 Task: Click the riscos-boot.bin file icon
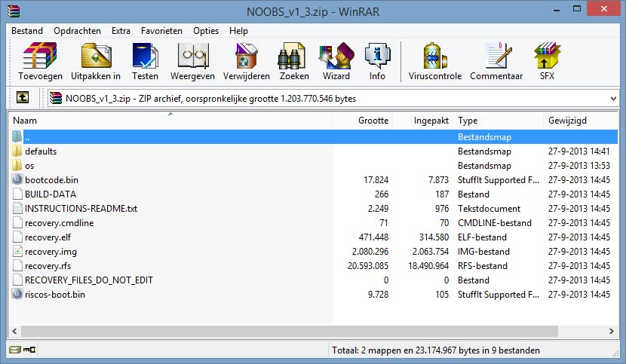[x=17, y=294]
